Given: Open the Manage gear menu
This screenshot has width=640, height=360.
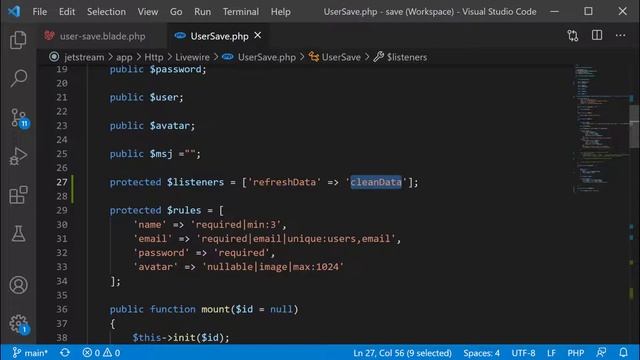Looking at the screenshot, I should [19, 324].
